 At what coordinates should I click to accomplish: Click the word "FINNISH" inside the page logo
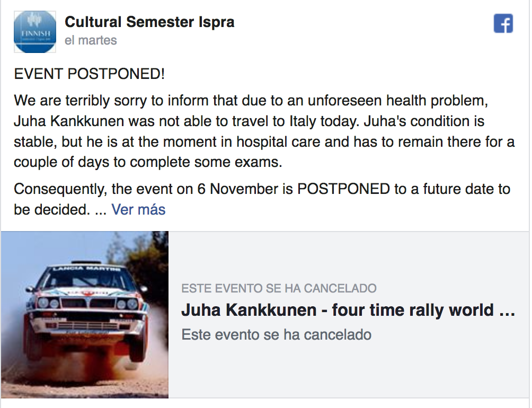click(34, 34)
